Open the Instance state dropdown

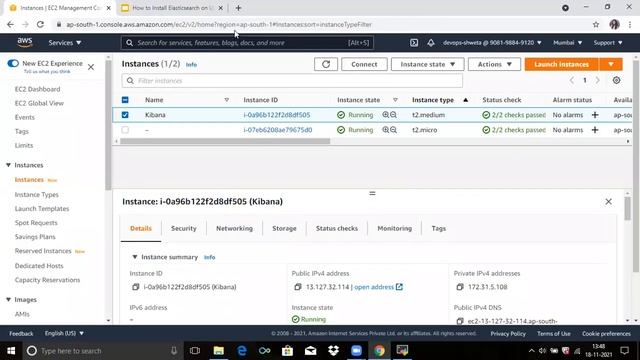pos(427,64)
